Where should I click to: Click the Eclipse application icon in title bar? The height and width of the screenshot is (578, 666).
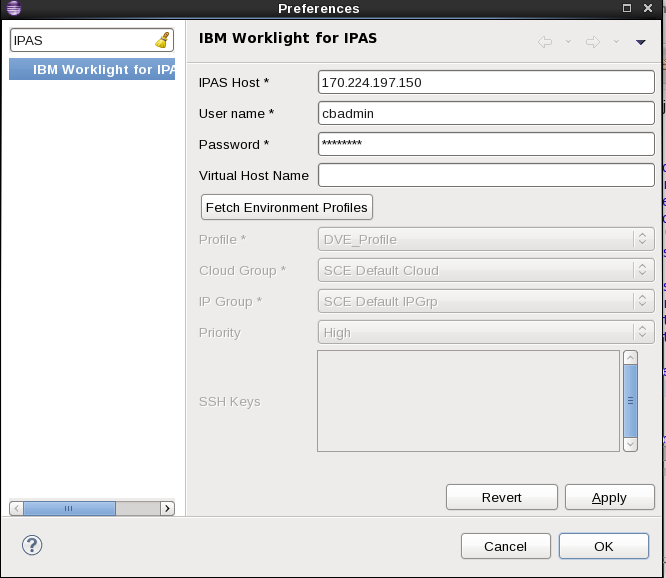[14, 8]
